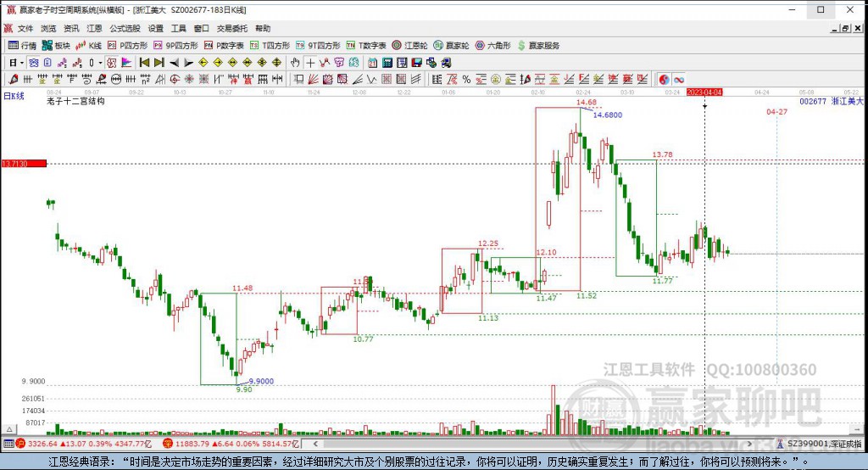Viewport: 868px width, 470px height.
Task: Click the red 2023-04-04 date marker
Action: coord(704,92)
